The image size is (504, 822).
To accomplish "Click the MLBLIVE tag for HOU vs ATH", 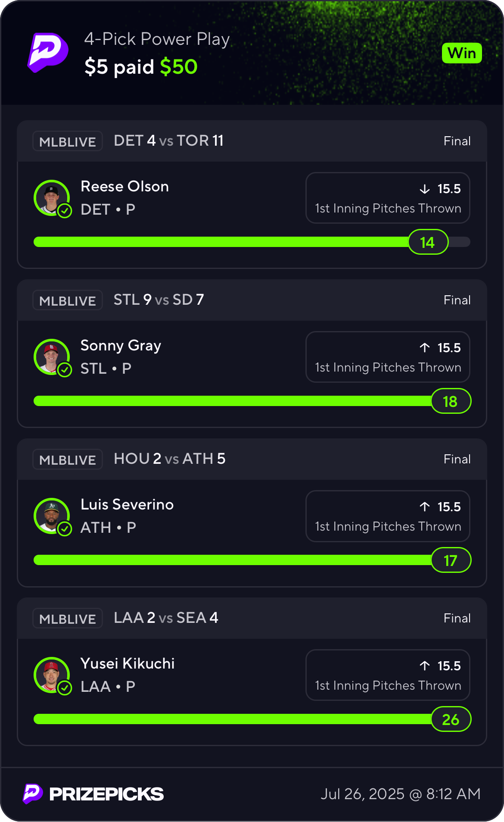I will pos(68,459).
